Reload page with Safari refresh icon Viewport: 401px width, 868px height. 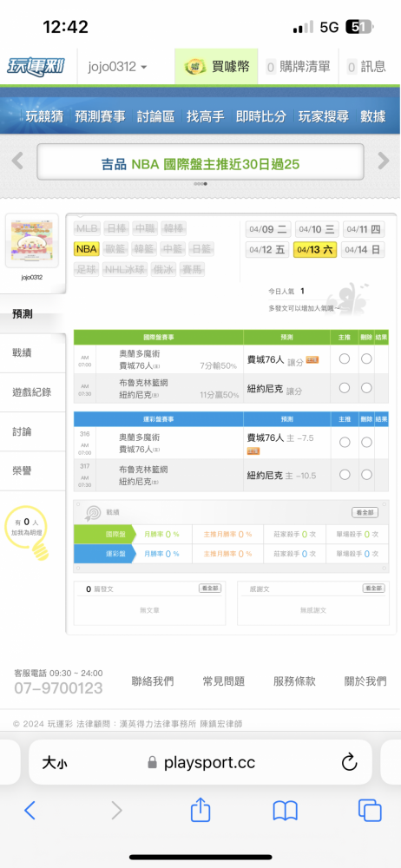point(349,763)
